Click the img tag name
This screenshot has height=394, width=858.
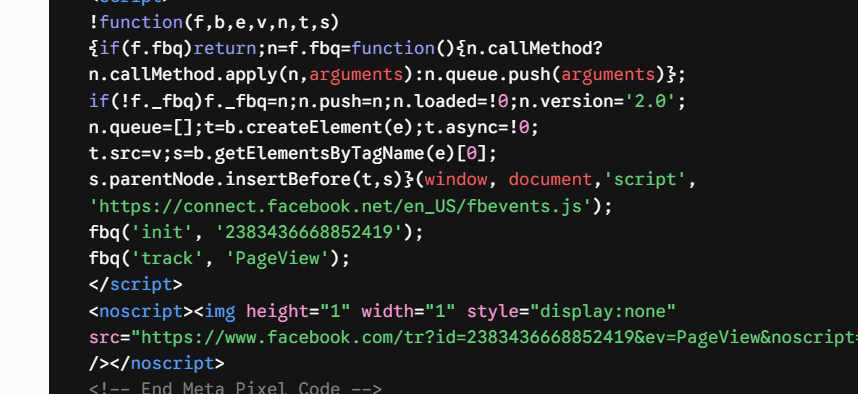[x=221, y=311]
